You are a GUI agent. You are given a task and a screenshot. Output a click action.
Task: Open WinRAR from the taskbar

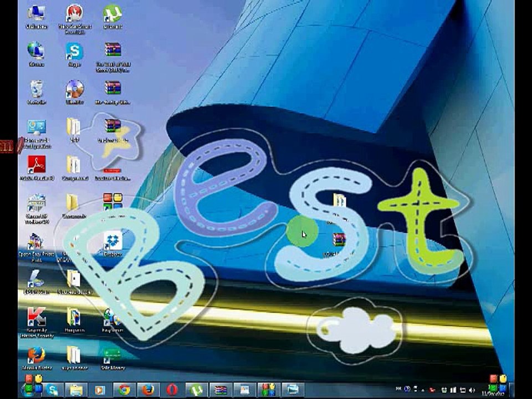pos(220,390)
